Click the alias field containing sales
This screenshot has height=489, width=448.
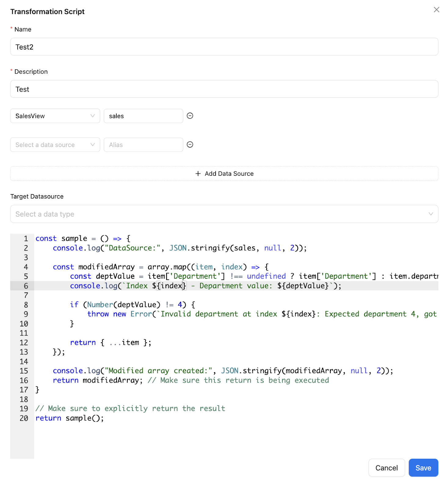point(144,116)
